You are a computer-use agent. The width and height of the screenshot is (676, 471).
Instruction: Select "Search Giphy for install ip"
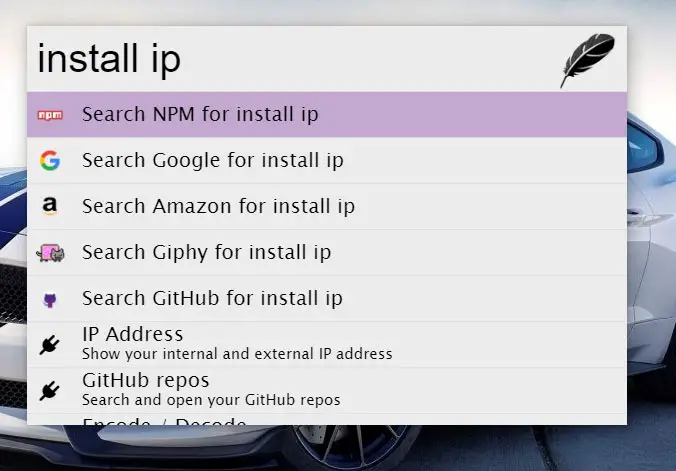pyautogui.click(x=206, y=253)
